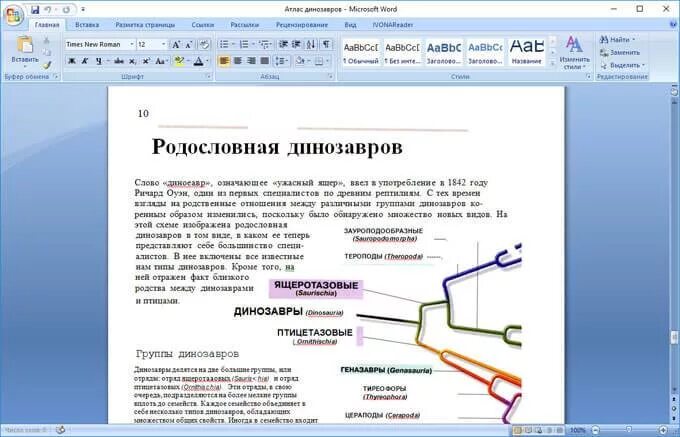Grow font size with the large A icon

click(176, 45)
